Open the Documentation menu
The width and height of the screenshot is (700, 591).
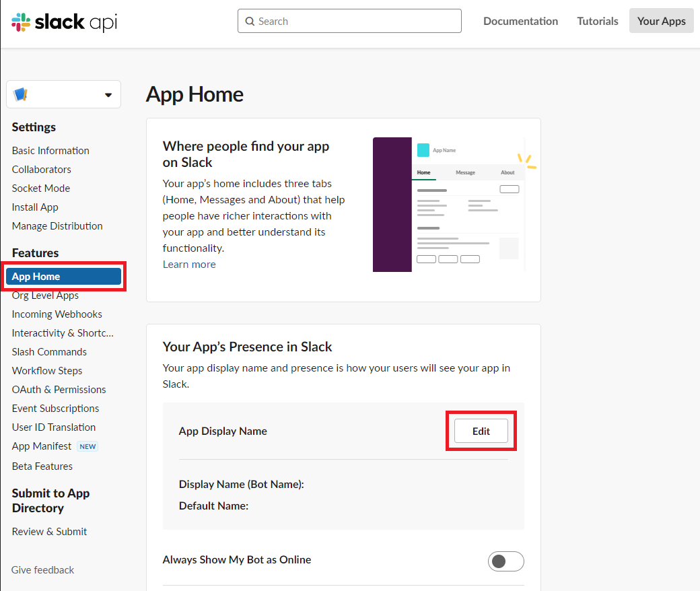520,21
